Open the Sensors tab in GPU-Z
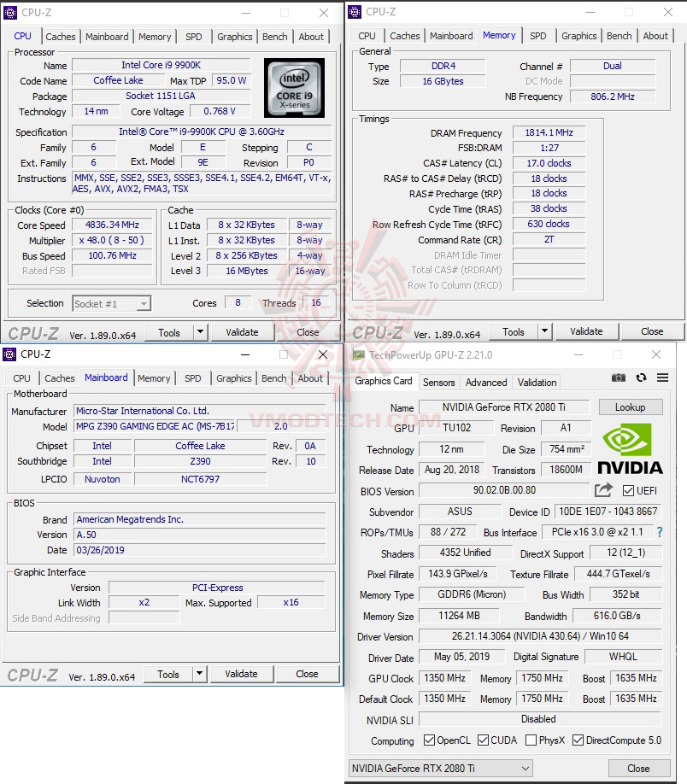 [x=439, y=383]
